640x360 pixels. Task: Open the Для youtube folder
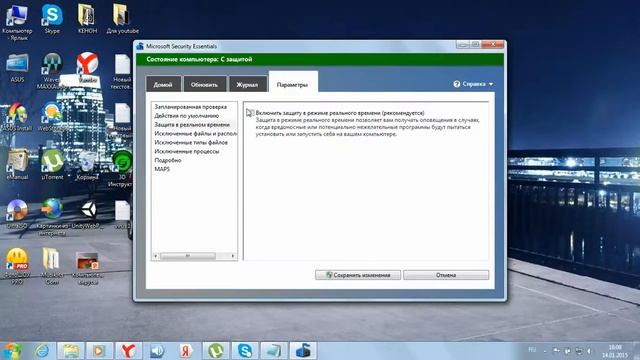[122, 18]
